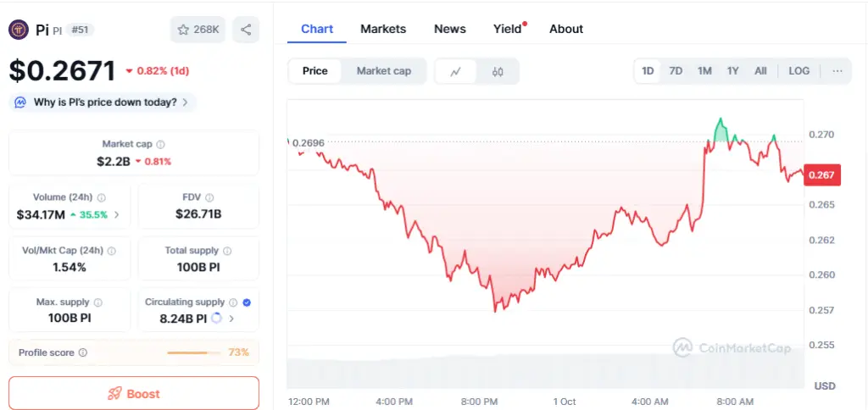
Task: Click the share icon button
Action: click(x=246, y=30)
